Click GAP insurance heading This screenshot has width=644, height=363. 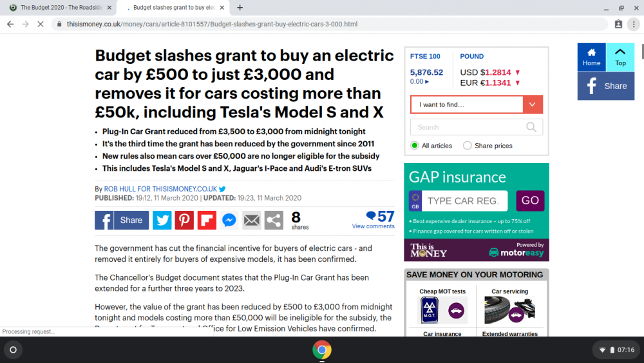click(x=457, y=177)
